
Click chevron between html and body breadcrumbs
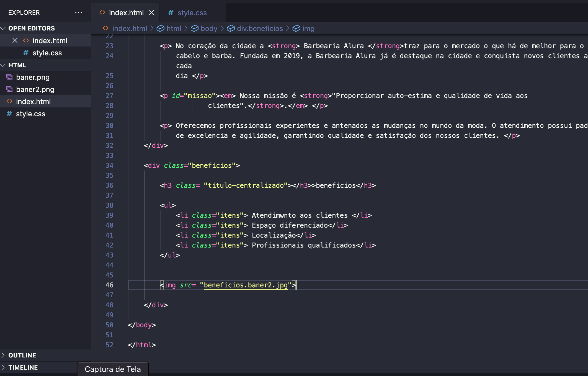pos(186,29)
